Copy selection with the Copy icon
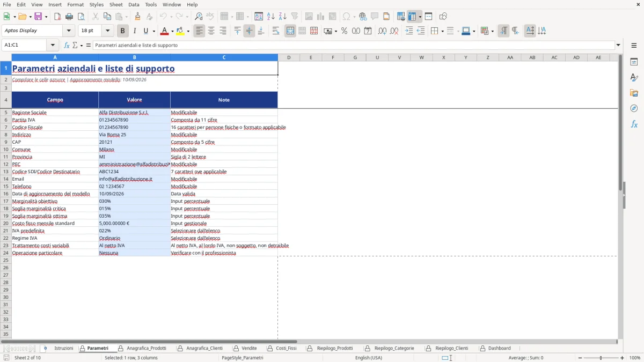 (107, 17)
